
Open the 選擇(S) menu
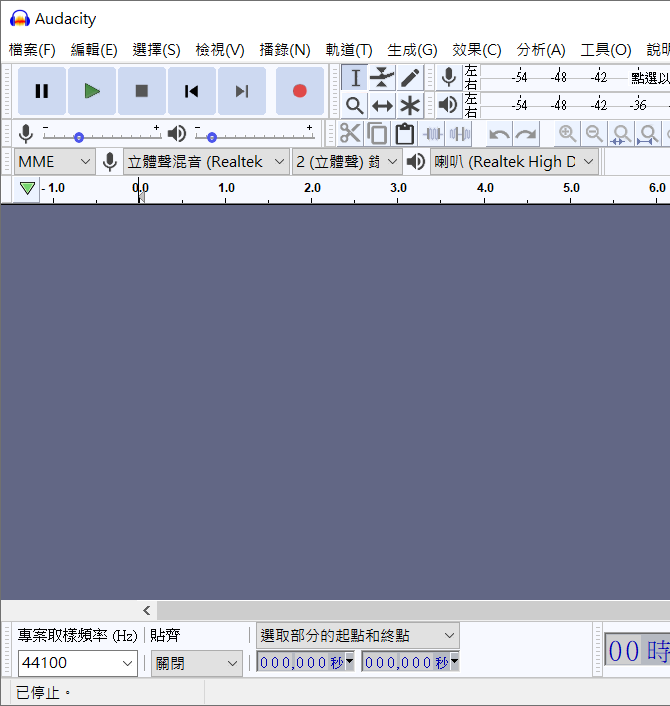coord(156,50)
